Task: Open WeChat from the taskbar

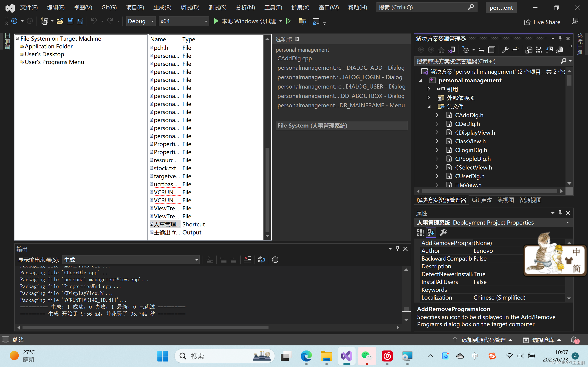Action: coord(367,356)
